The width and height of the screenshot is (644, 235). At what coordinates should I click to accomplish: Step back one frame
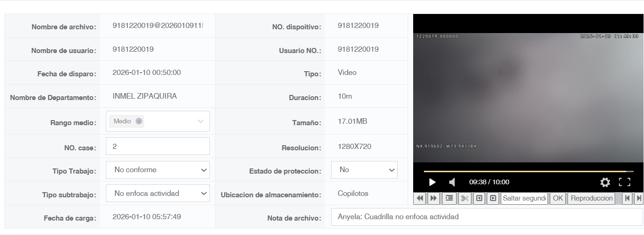479,198
